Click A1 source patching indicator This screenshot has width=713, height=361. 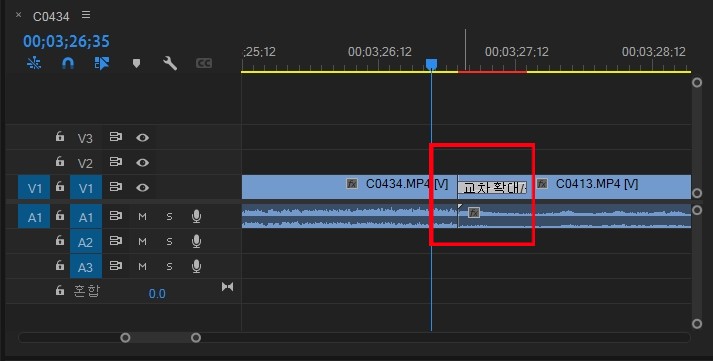(34, 216)
